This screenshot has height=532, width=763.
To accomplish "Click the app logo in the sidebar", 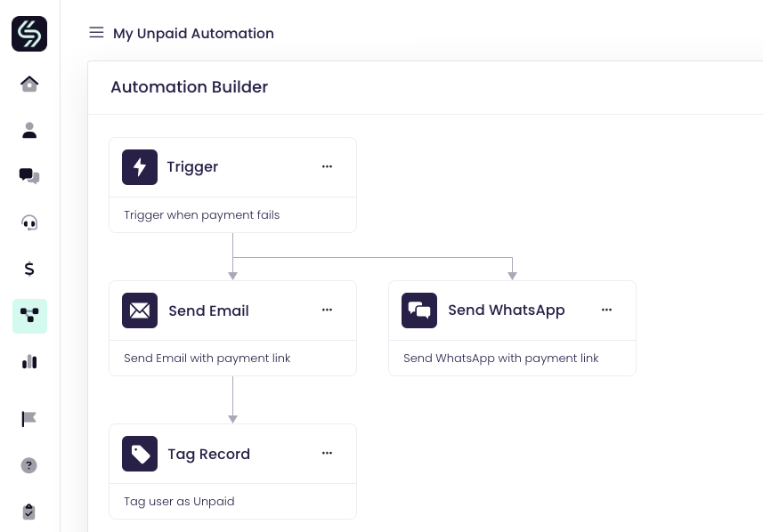I will point(29,34).
